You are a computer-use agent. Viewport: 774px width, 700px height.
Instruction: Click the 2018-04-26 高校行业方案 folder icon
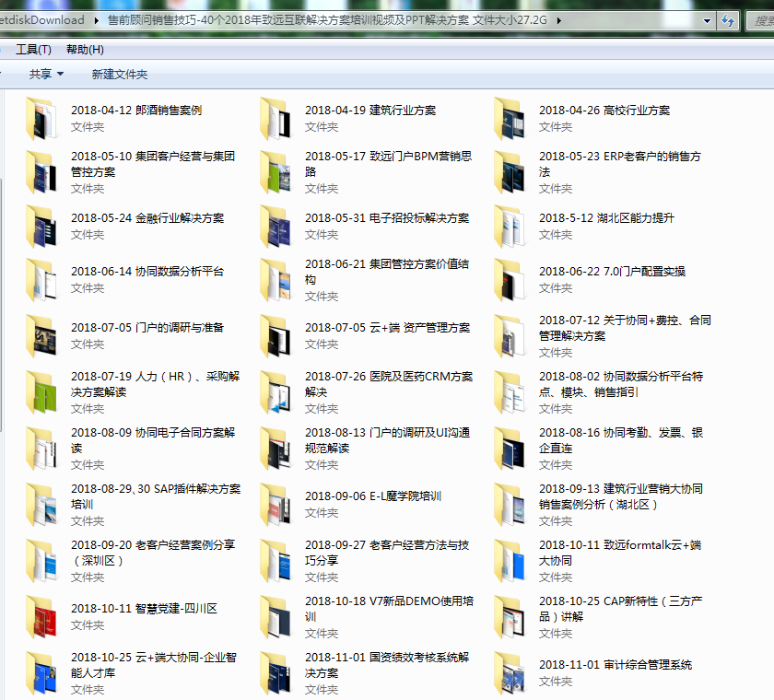tap(509, 118)
